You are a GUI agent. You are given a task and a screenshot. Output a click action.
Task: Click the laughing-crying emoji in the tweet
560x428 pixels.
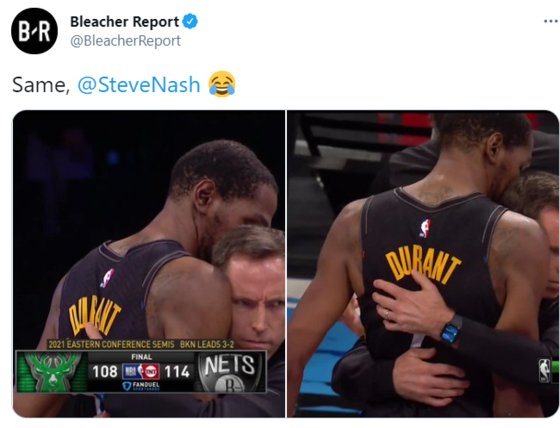222,84
